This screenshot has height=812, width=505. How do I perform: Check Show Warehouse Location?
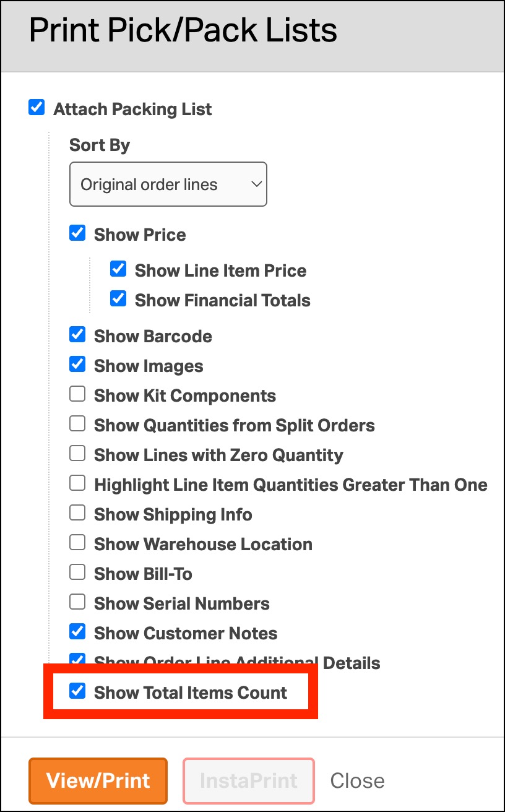coord(77,543)
